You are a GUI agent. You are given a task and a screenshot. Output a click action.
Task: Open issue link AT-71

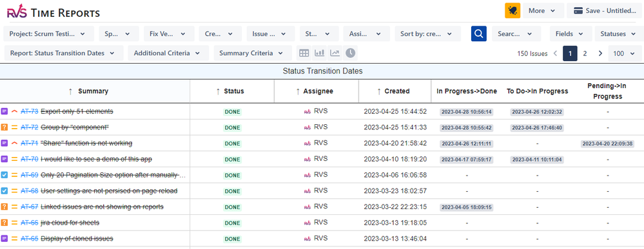(x=29, y=143)
